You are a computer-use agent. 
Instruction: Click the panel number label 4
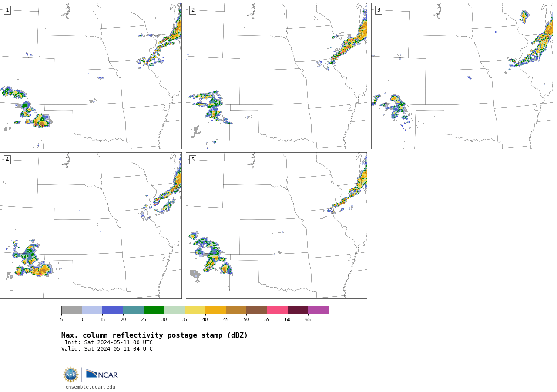(x=7, y=160)
